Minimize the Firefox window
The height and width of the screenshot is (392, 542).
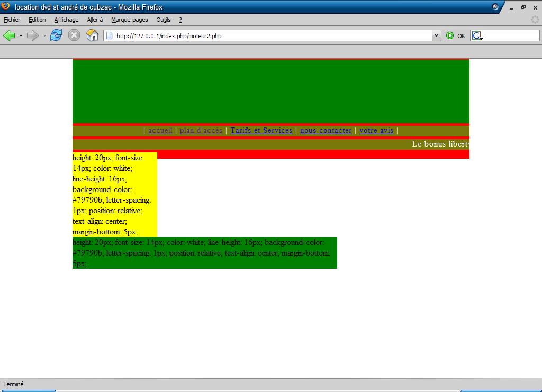[511, 7]
